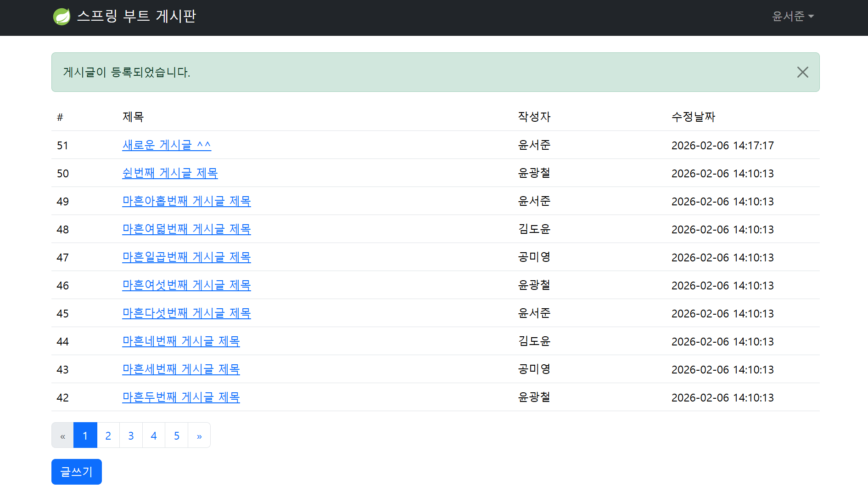Open the 쉰번째 게시글 제목 post
Viewport: 868px width, 492px height.
[x=170, y=173]
